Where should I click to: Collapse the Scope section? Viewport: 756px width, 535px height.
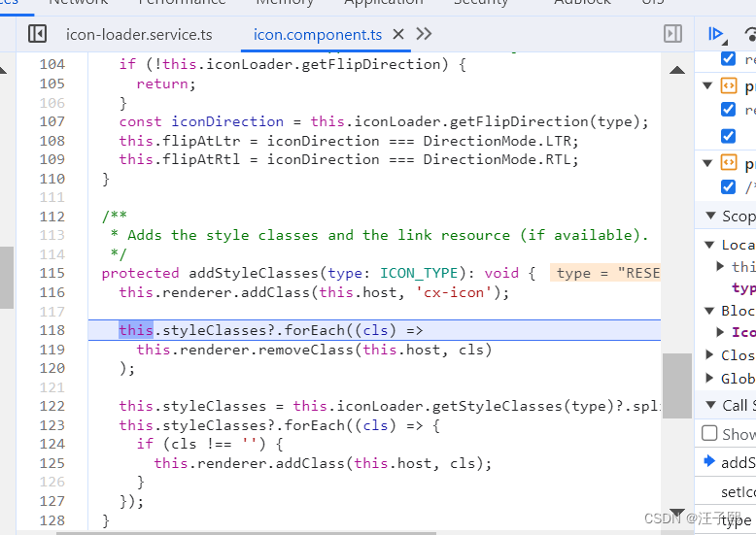point(710,216)
